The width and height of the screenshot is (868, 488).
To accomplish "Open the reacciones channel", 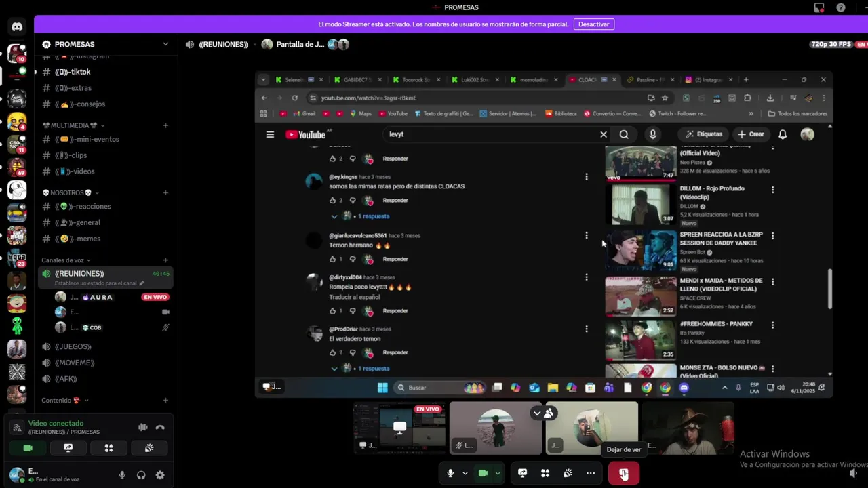I will (105, 206).
